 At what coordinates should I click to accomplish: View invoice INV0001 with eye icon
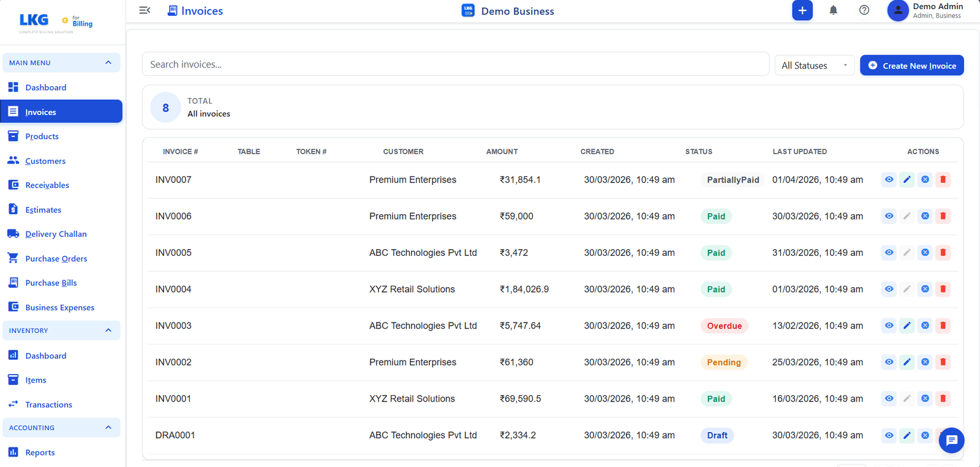[x=889, y=398]
